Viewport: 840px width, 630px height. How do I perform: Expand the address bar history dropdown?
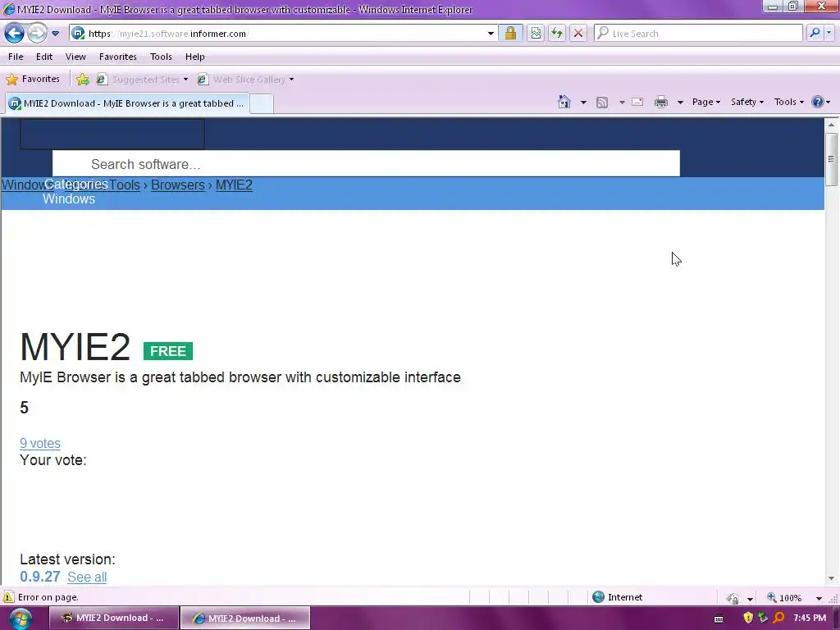coord(491,33)
